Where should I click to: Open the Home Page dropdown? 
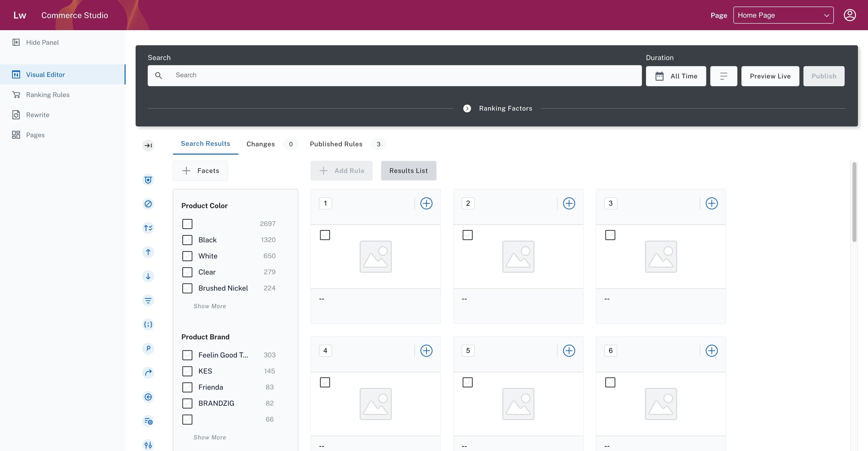click(x=783, y=15)
